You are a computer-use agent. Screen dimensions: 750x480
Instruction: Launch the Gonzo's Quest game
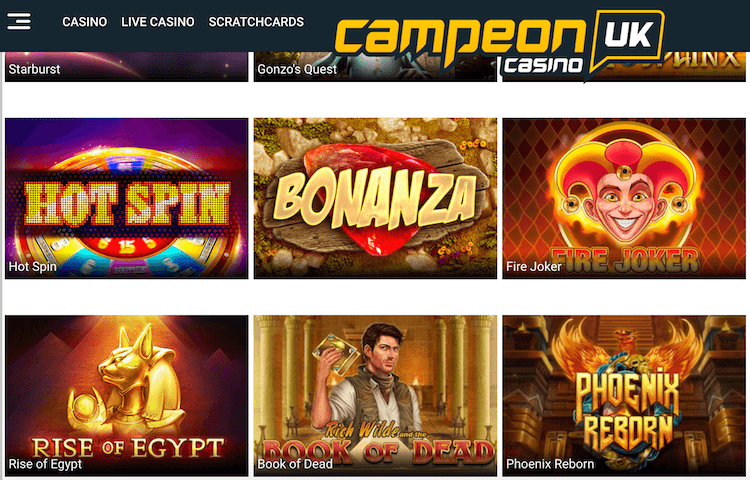coord(375,66)
